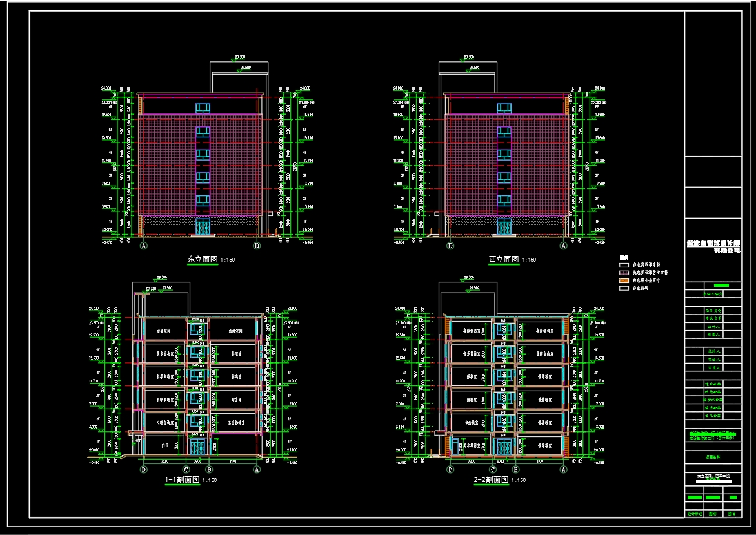Screen dimensions: 756x535
Task: Pick the 1:150 scale beside 1-1剖面图
Action: pos(209,480)
